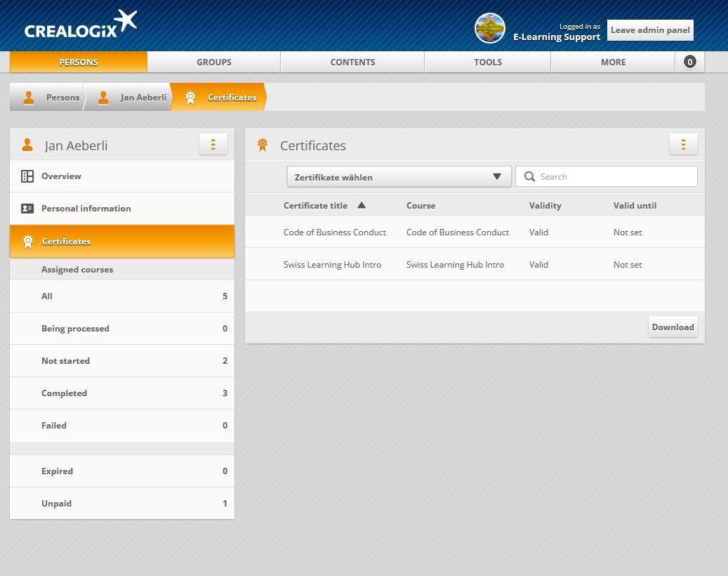Screen dimensions: 728x576
Task: Click the Certificates breadcrumb ribbon icon
Action: [190, 98]
